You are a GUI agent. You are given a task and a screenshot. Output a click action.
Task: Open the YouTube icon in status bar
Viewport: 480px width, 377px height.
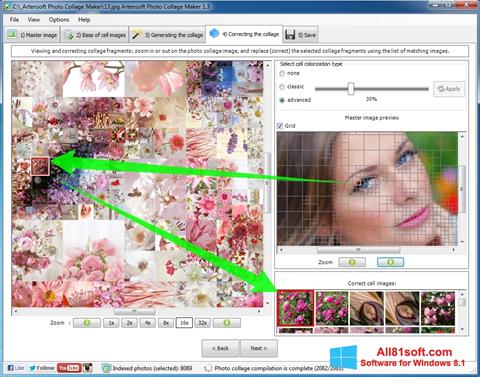[x=69, y=368]
